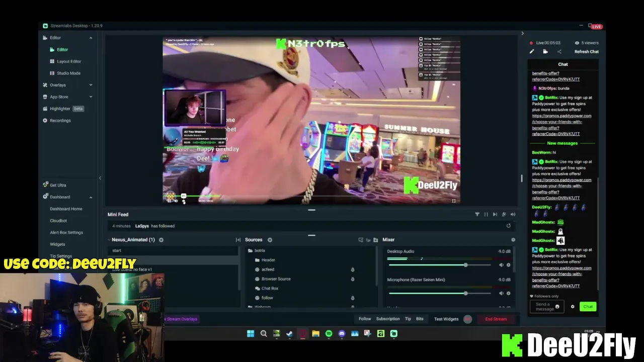Viewport: 644px width, 362px height.
Task: Expand the botrix source folder
Action: [x=250, y=250]
